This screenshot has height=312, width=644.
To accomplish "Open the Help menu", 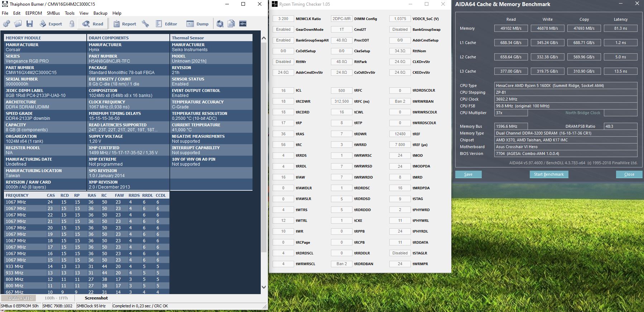I will tap(117, 13).
